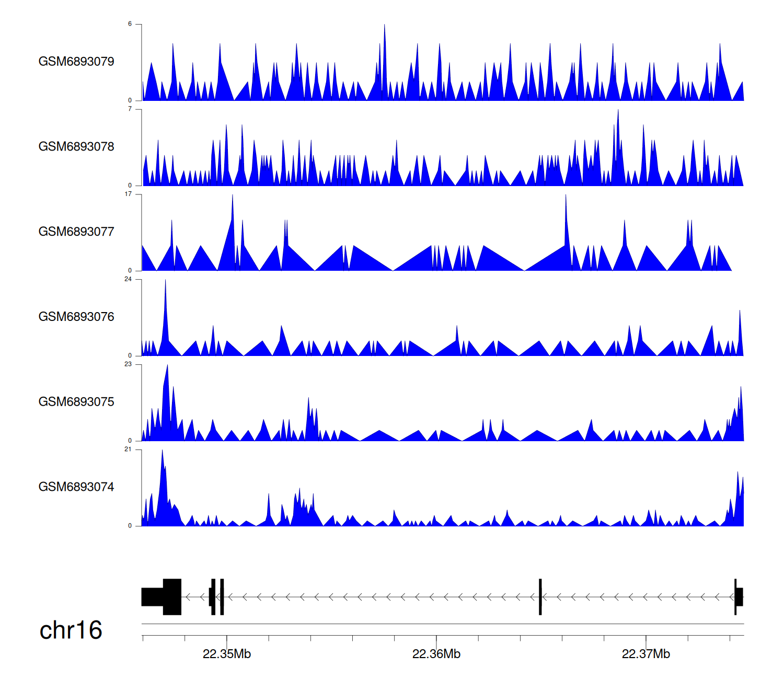Select the y-axis maximum label 17 on the GSM6893077 track
Image resolution: width=784 pixels, height=690 pixels.
(x=128, y=194)
